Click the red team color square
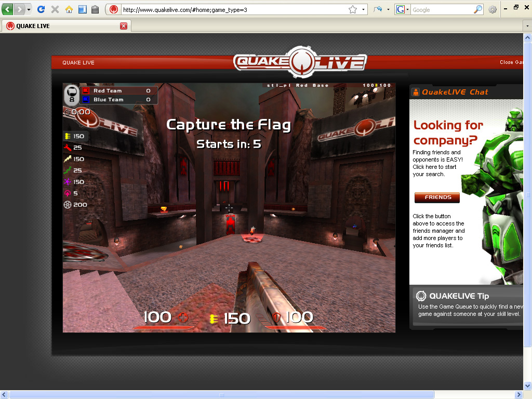The height and width of the screenshot is (399, 532). coord(86,90)
